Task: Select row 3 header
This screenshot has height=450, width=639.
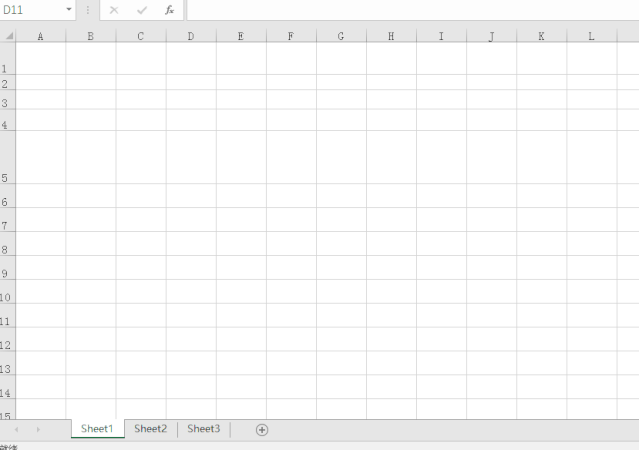Action: (8, 100)
